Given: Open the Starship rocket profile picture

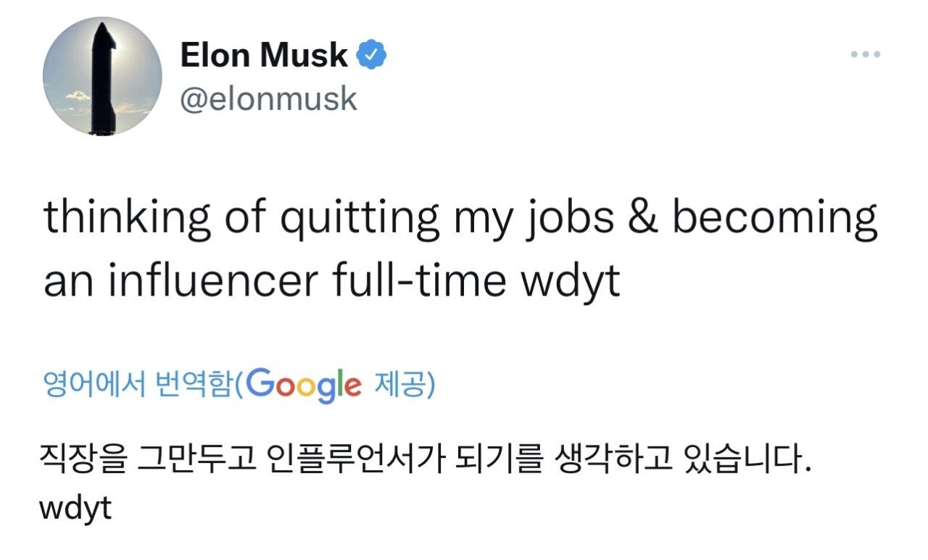Looking at the screenshot, I should [x=102, y=77].
